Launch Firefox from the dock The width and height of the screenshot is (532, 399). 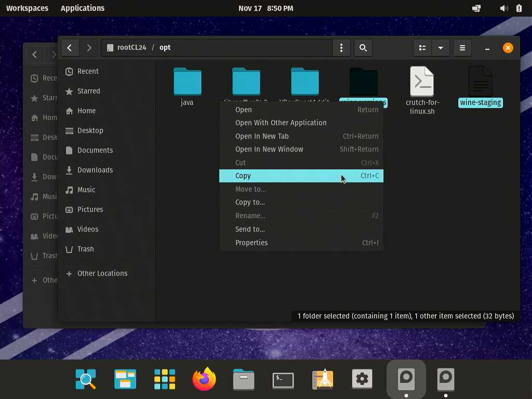click(x=204, y=379)
